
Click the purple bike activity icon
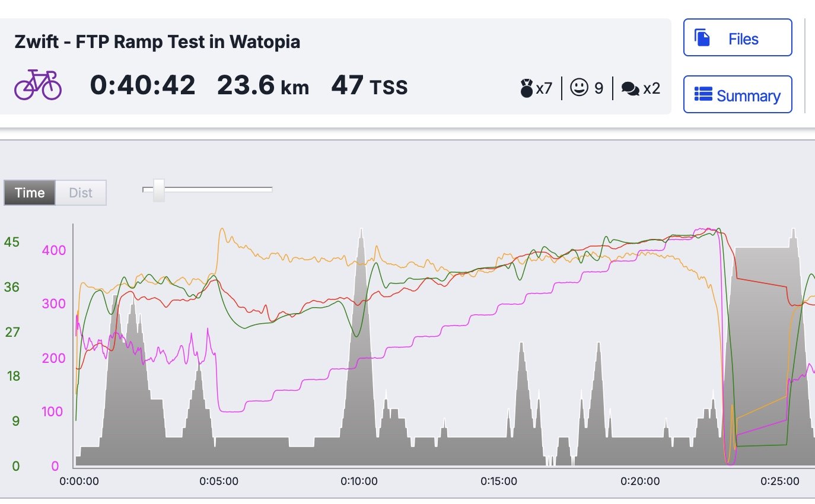point(38,85)
